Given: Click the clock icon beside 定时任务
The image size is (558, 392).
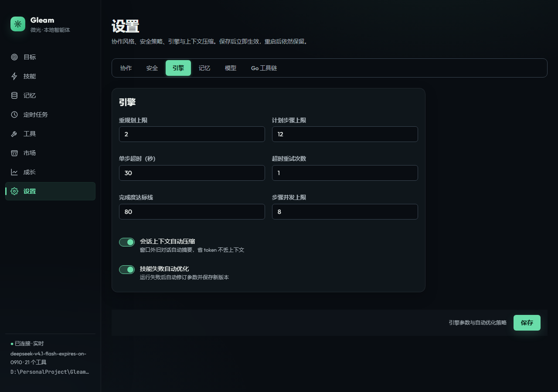Looking at the screenshot, I should tap(14, 115).
